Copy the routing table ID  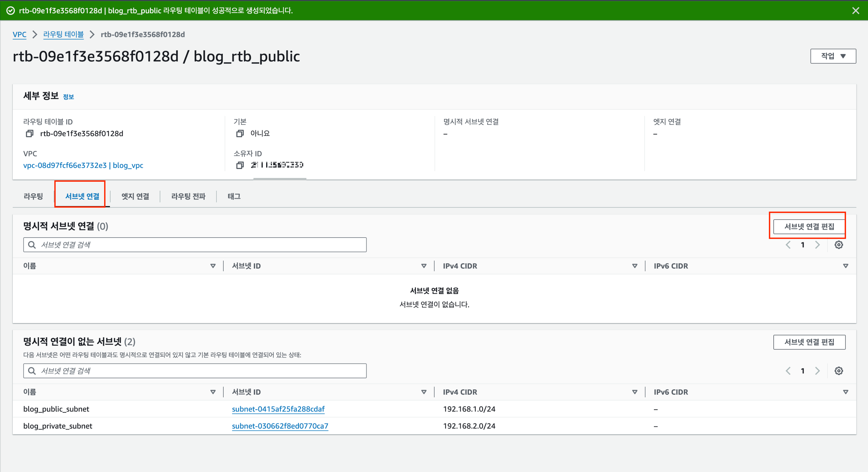pyautogui.click(x=30, y=133)
